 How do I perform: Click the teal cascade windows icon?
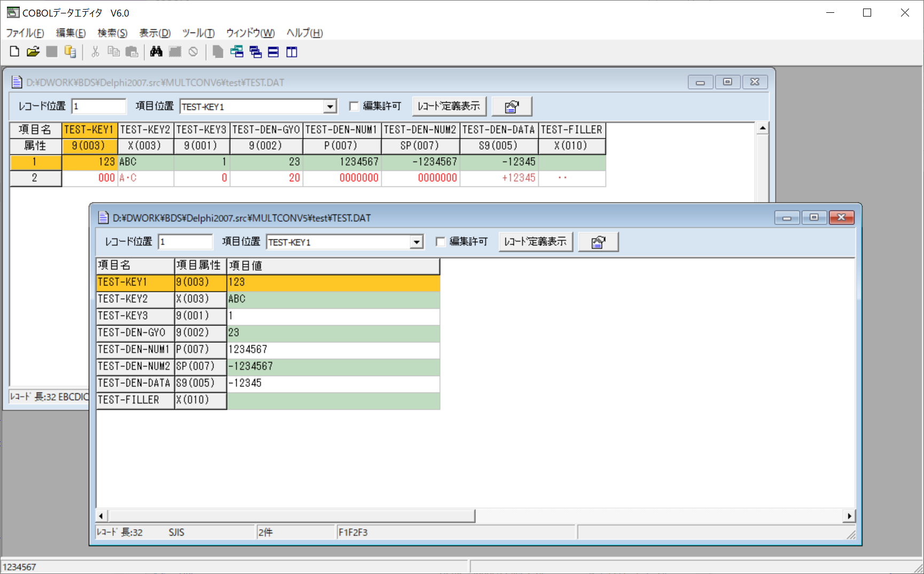[x=237, y=51]
